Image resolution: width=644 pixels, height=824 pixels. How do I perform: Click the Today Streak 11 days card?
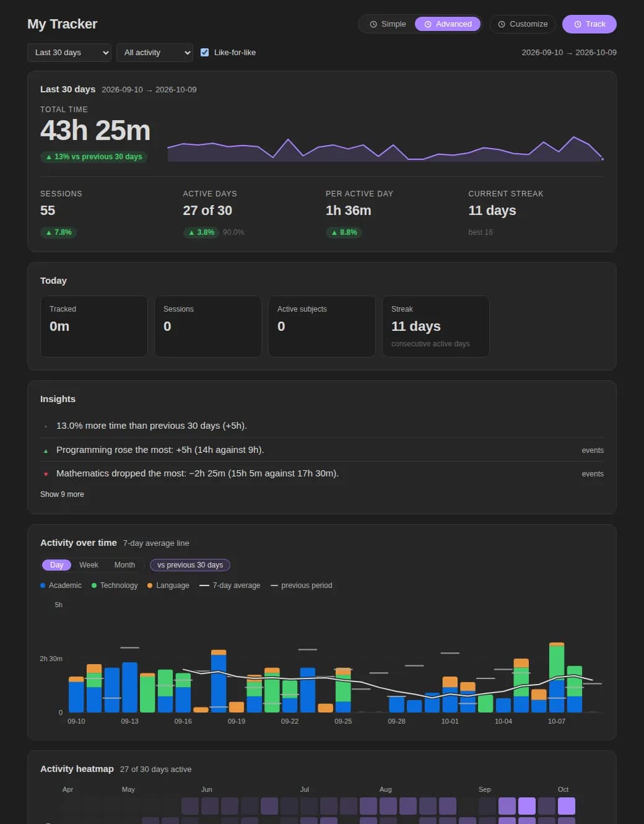(x=436, y=327)
